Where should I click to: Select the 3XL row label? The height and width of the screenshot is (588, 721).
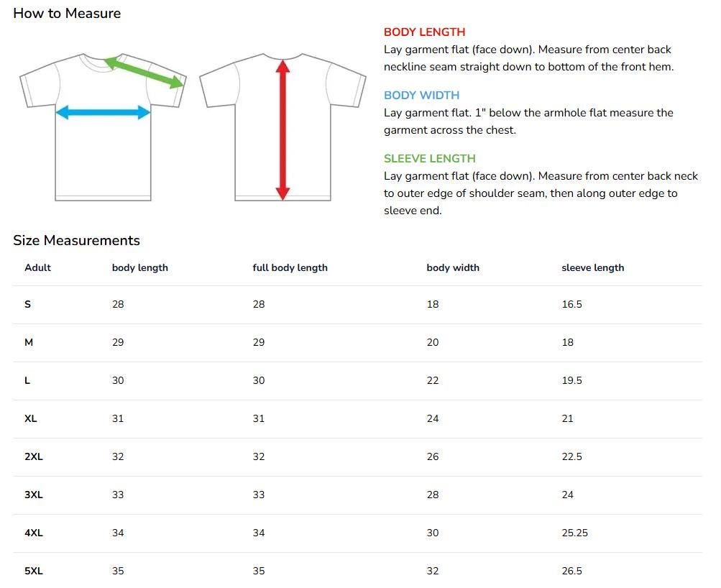[x=34, y=495]
